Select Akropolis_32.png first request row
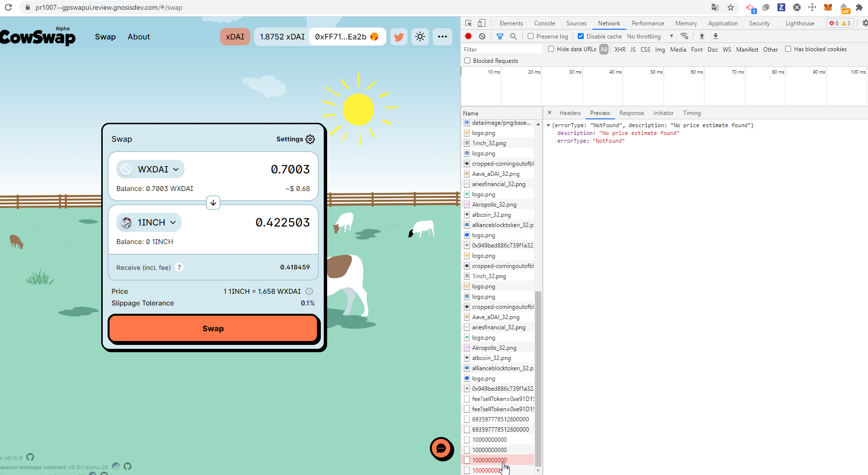The height and width of the screenshot is (475, 868). click(x=498, y=205)
